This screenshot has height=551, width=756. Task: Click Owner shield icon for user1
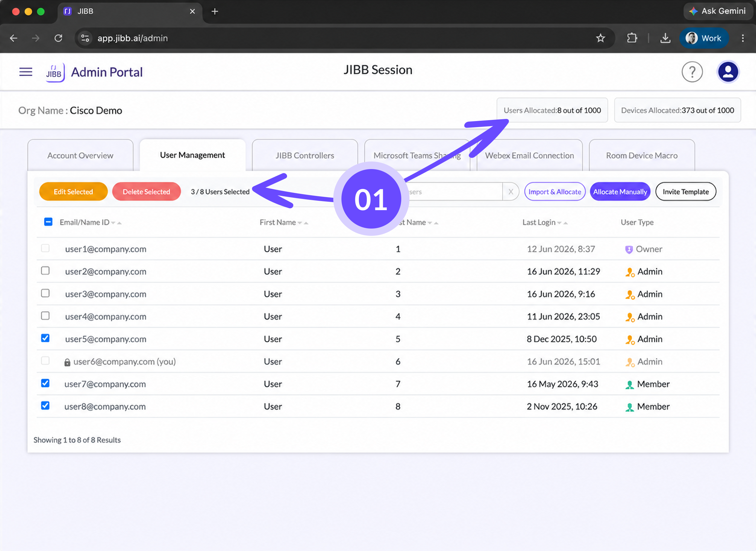tap(629, 249)
